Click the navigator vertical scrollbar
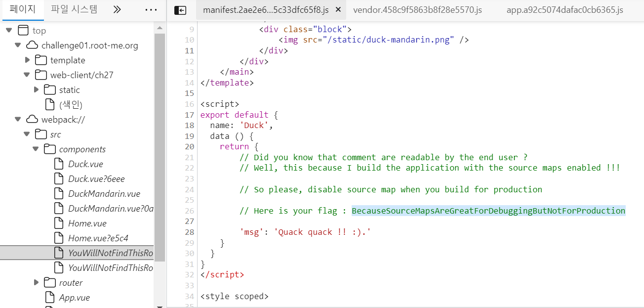The width and height of the screenshot is (644, 308). (x=160, y=148)
